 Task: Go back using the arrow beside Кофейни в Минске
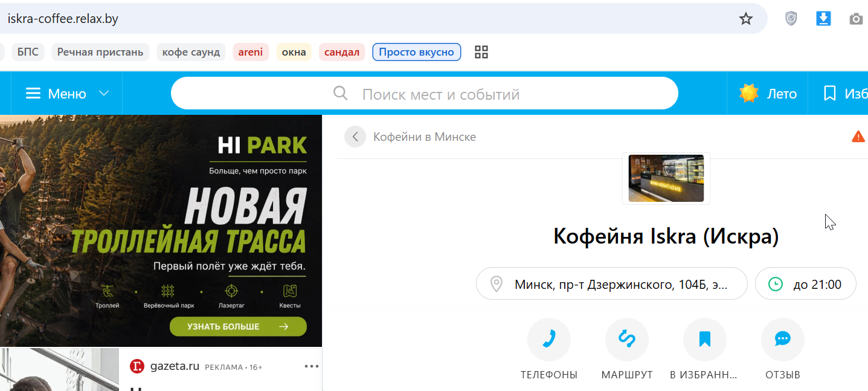[x=355, y=137]
